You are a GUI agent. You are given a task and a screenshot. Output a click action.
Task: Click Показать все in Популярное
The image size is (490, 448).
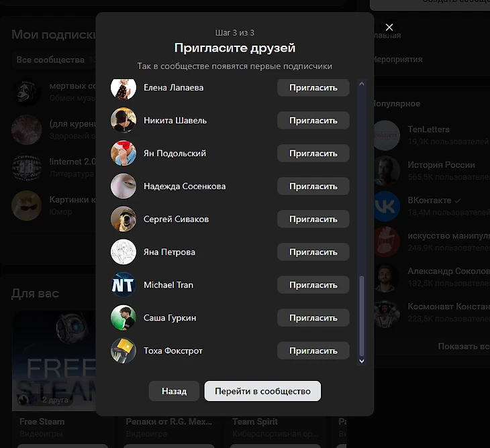coord(464,347)
